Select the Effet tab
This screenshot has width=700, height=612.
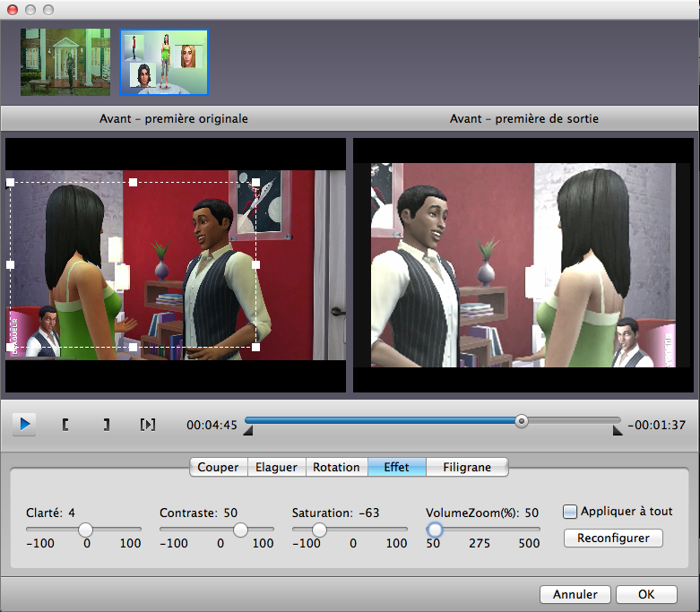[x=396, y=467]
